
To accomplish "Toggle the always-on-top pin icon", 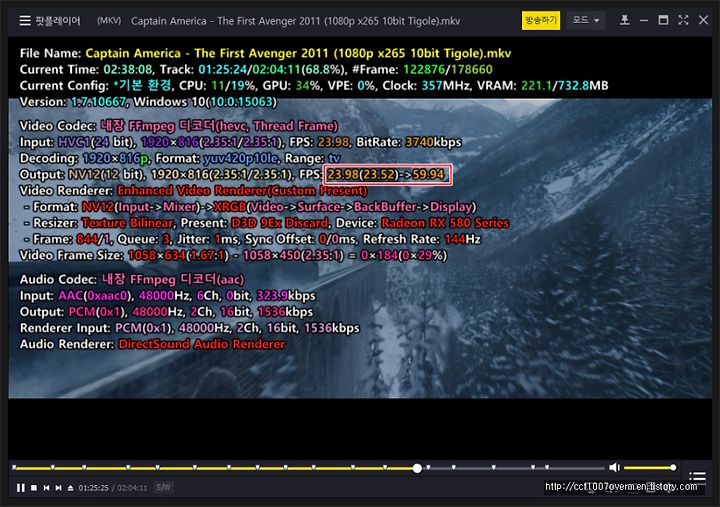I will [624, 20].
